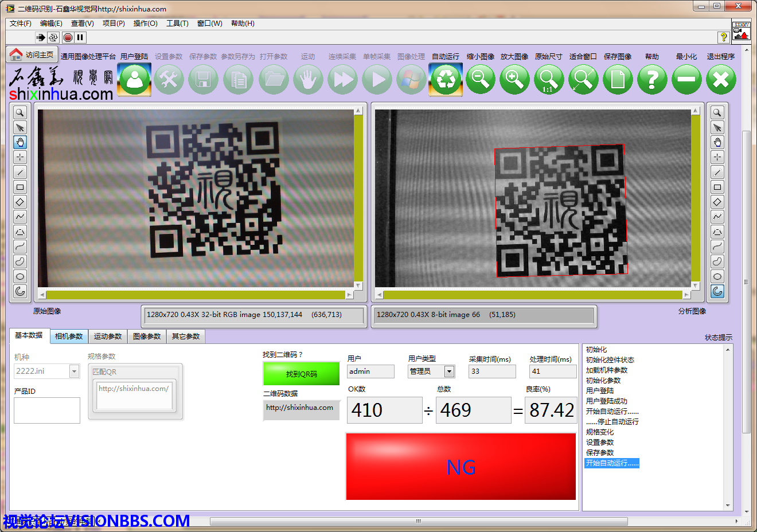757x532 pixels.
Task: Click the original image horizontal scrollbar
Action: point(195,295)
